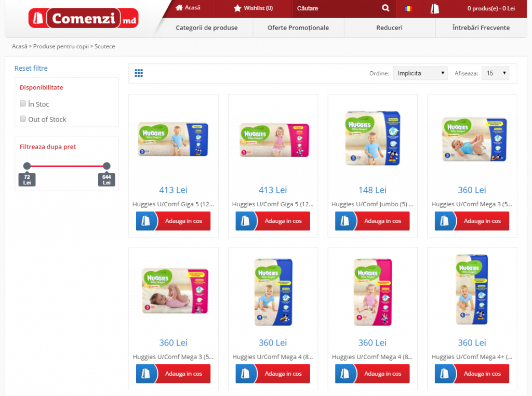Click Reset filtre link
The height and width of the screenshot is (396, 532).
(31, 68)
